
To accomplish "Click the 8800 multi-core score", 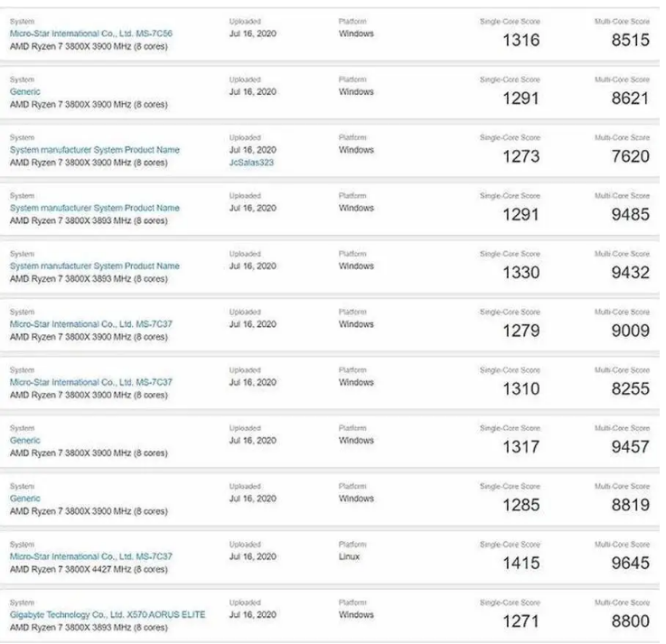I will point(629,621).
